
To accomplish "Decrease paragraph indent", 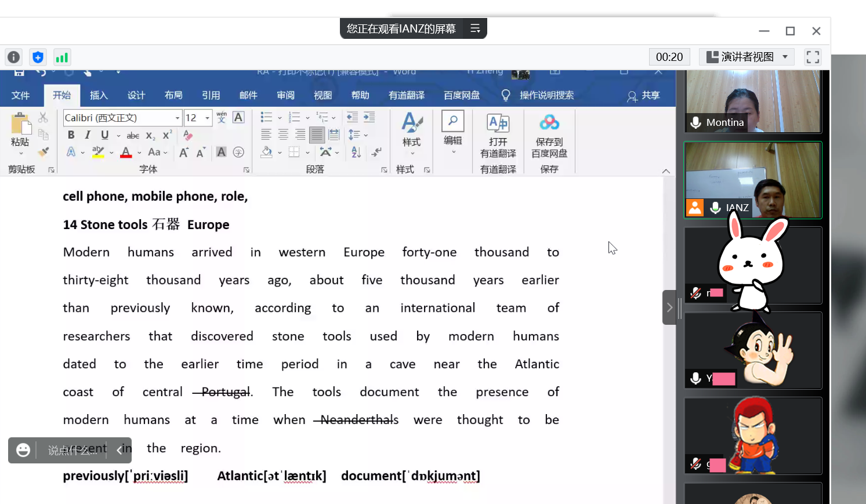I will click(x=352, y=117).
